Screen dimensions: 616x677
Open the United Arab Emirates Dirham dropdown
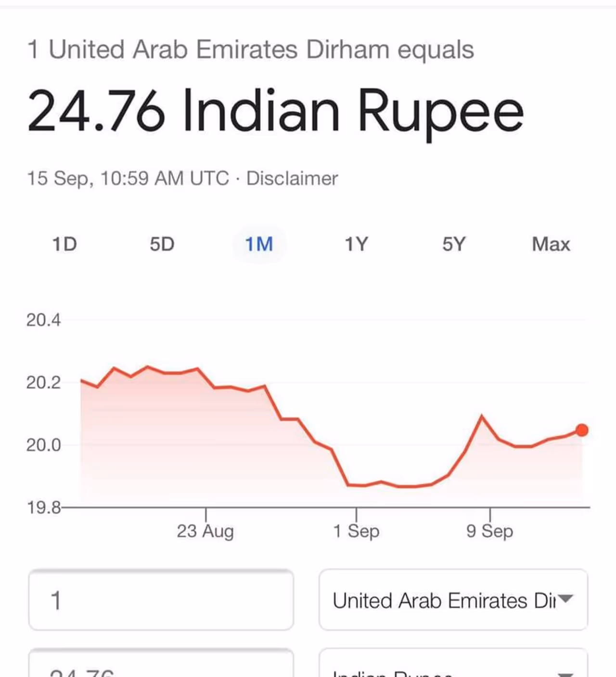[444, 600]
